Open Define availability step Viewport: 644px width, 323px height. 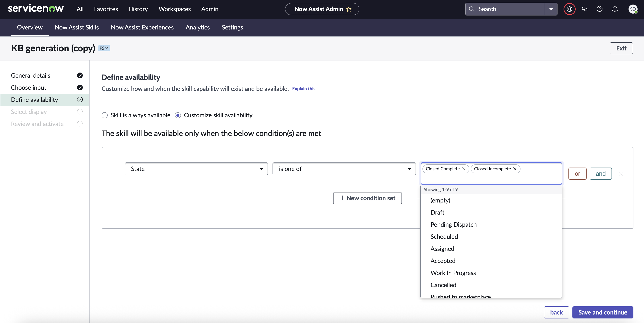tap(45, 100)
